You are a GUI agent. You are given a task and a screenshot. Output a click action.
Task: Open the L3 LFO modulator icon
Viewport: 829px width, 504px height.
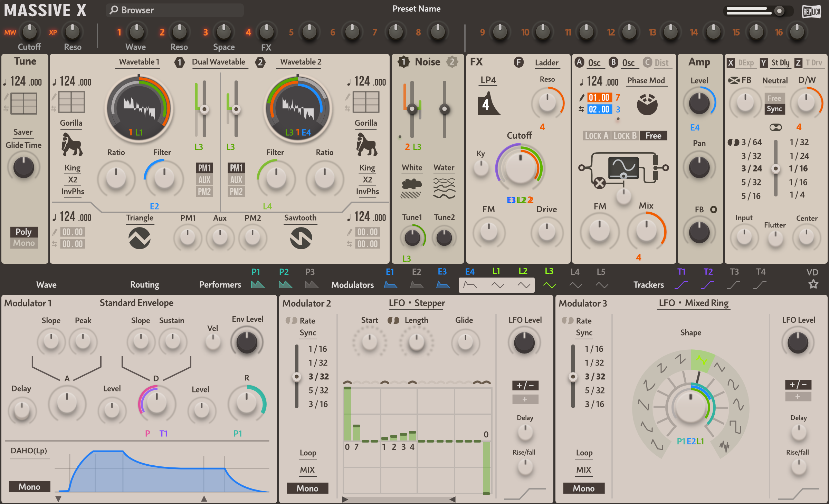click(x=549, y=285)
